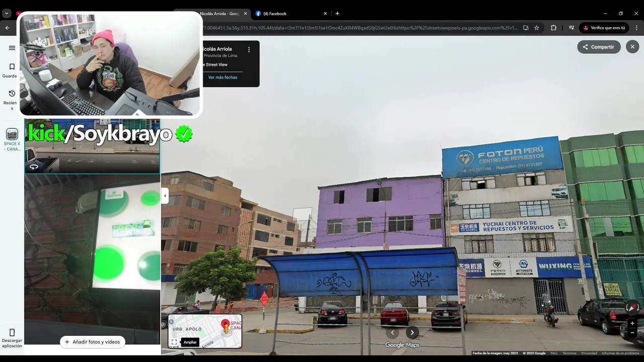This screenshot has height=362, width=644.
Task: Click the Verifica que eres tú profile button
Action: tap(604, 28)
